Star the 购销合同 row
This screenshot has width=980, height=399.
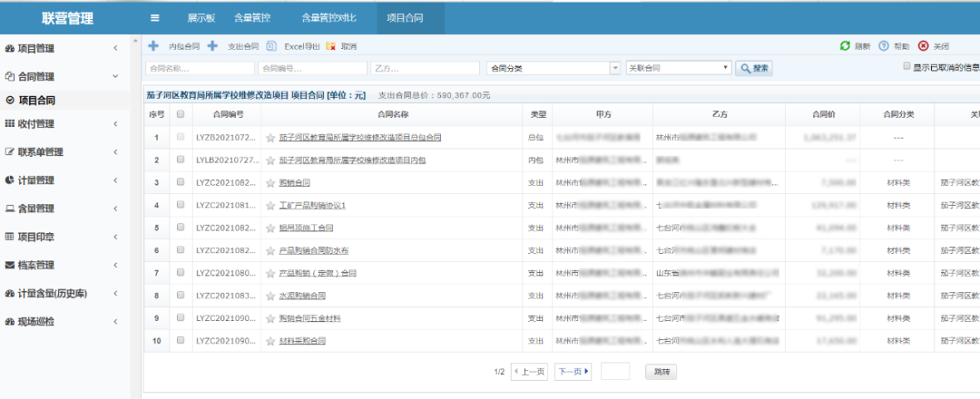click(x=270, y=183)
